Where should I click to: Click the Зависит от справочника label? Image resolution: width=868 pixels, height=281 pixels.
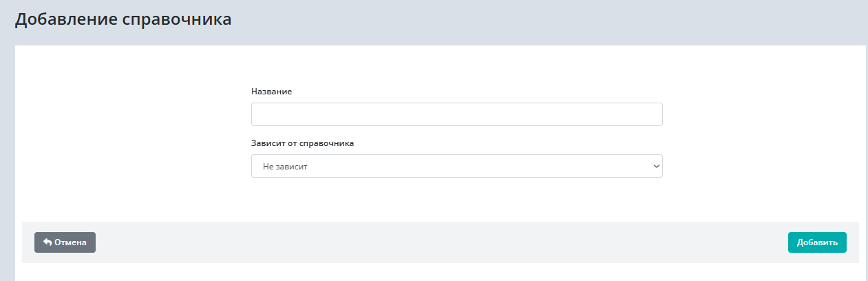(302, 143)
